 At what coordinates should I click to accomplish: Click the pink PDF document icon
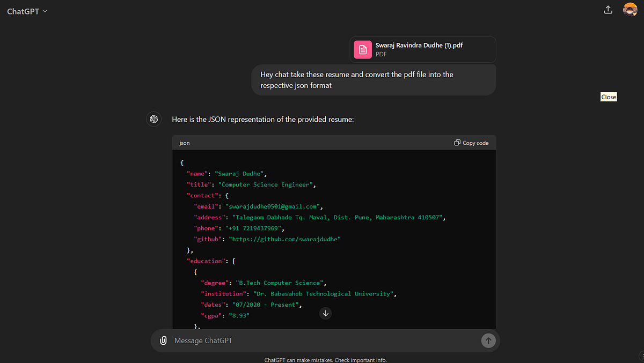point(363,50)
